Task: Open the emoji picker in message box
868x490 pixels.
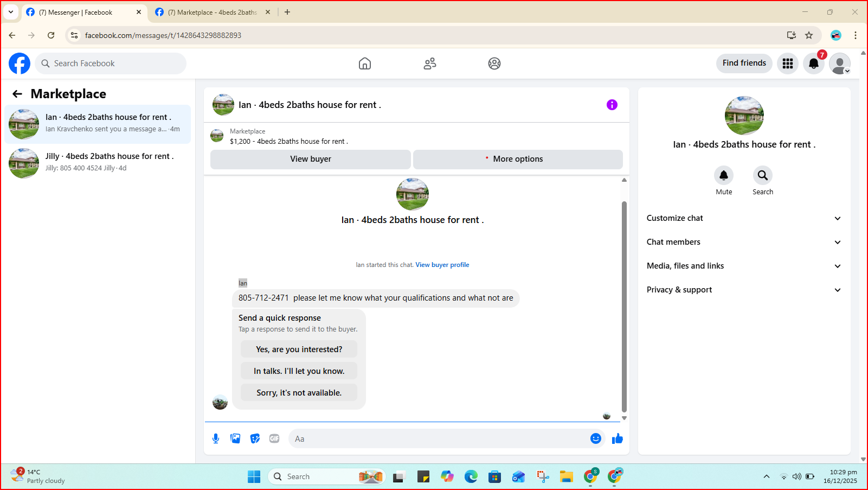Action: pos(596,438)
